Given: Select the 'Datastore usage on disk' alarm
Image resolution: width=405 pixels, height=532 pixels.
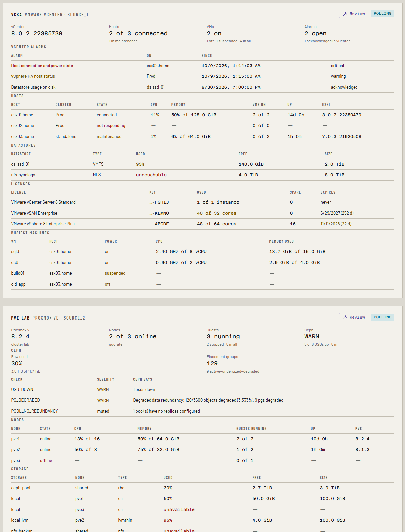Looking at the screenshot, I should [34, 87].
